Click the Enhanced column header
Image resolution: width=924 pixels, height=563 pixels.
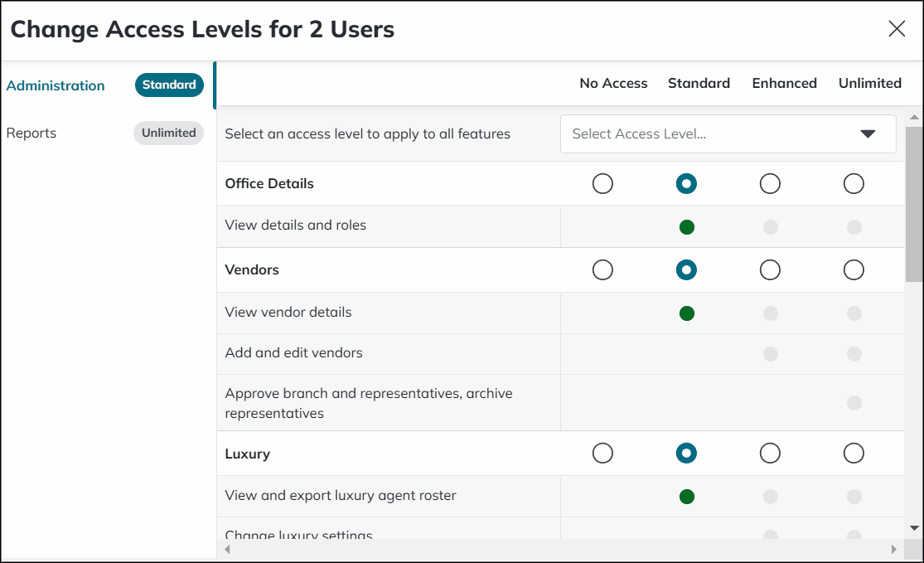784,83
